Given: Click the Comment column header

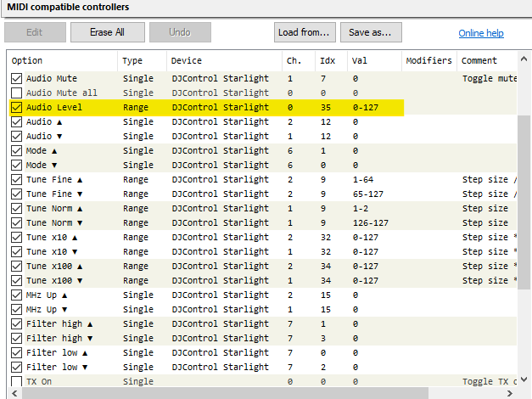Looking at the screenshot, I should click(487, 61).
